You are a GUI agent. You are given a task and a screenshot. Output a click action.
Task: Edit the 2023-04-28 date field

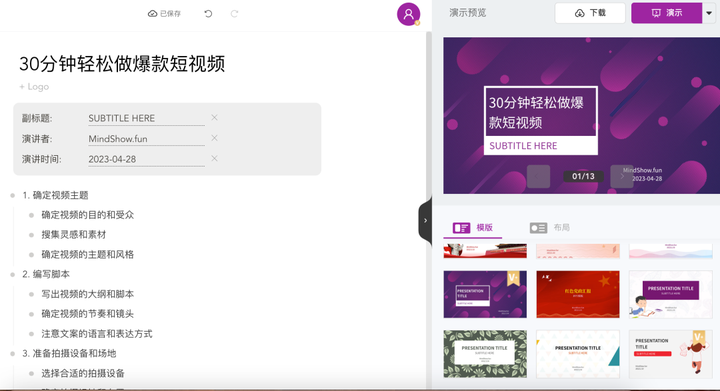pyautogui.click(x=146, y=159)
